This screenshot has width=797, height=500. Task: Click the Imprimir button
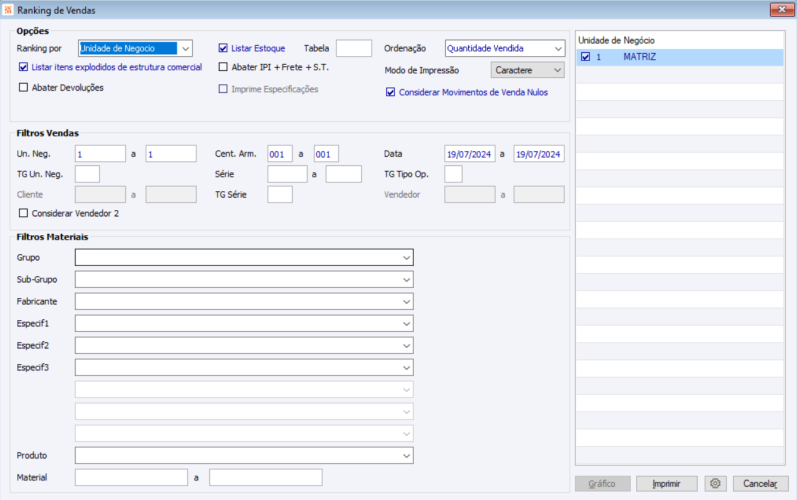[666, 484]
